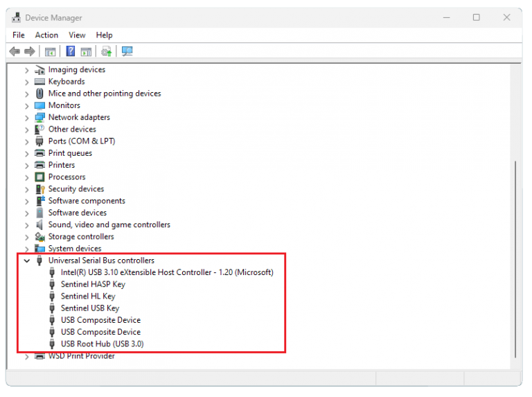The image size is (532, 397).
Task: Select the Software devices label
Action: 78,213
